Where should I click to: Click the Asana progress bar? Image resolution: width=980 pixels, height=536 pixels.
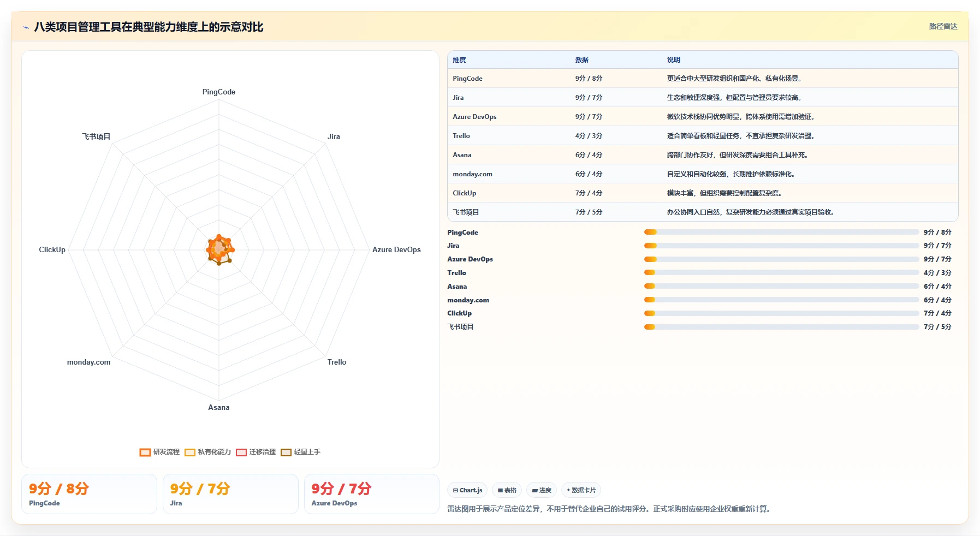tap(781, 286)
